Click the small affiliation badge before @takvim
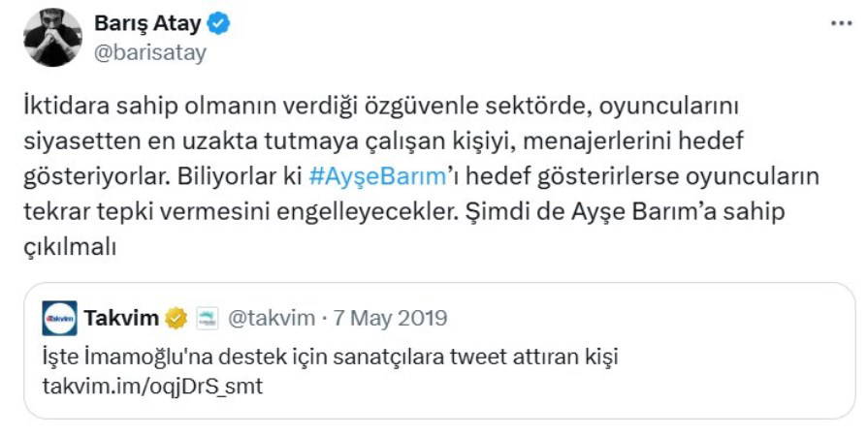868x436 pixels. (x=205, y=318)
